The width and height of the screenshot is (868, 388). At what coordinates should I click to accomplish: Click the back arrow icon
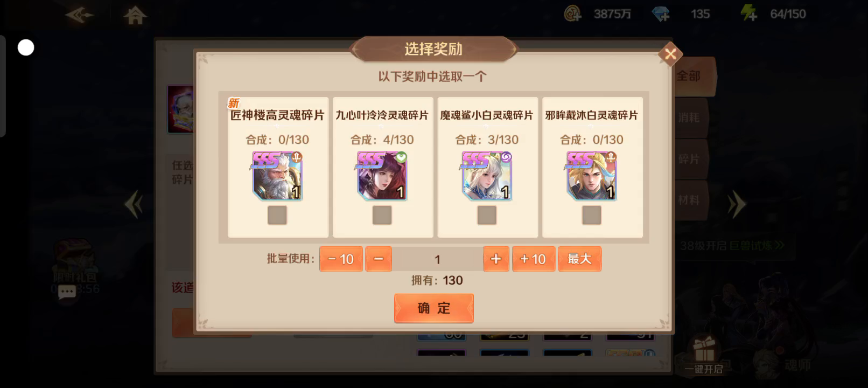(79, 15)
